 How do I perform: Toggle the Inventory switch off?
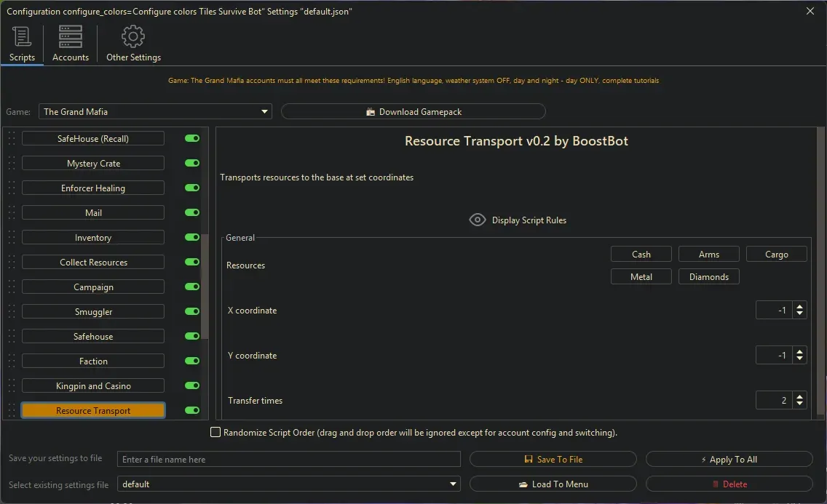(x=192, y=238)
